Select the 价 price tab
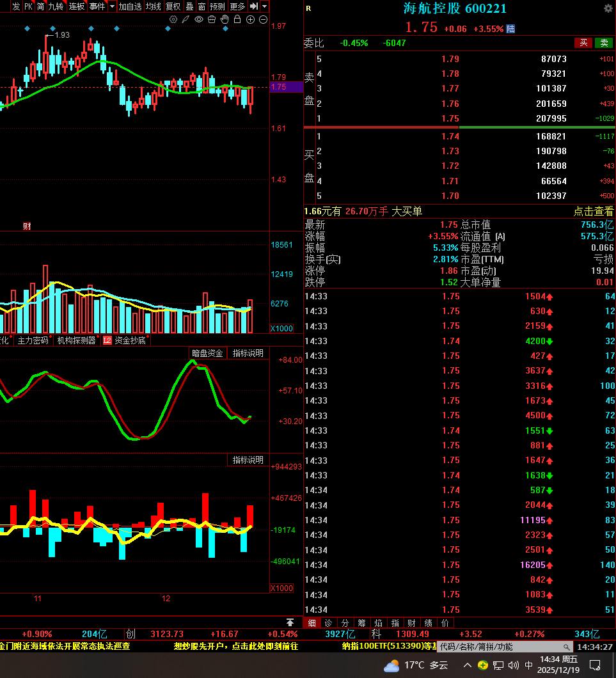The height and width of the screenshot is (678, 616). 445,622
